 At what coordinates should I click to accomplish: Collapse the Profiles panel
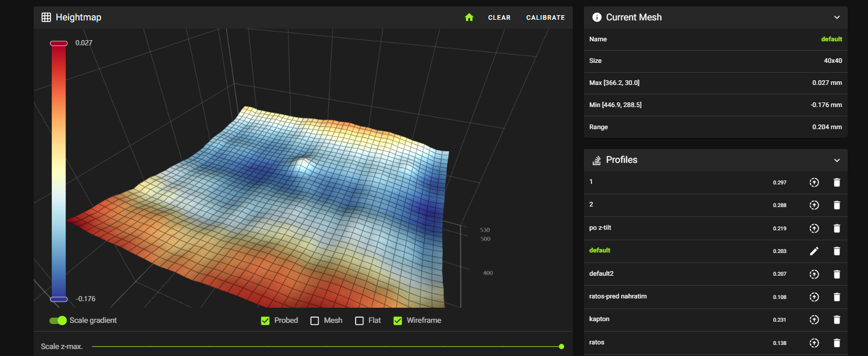click(837, 160)
